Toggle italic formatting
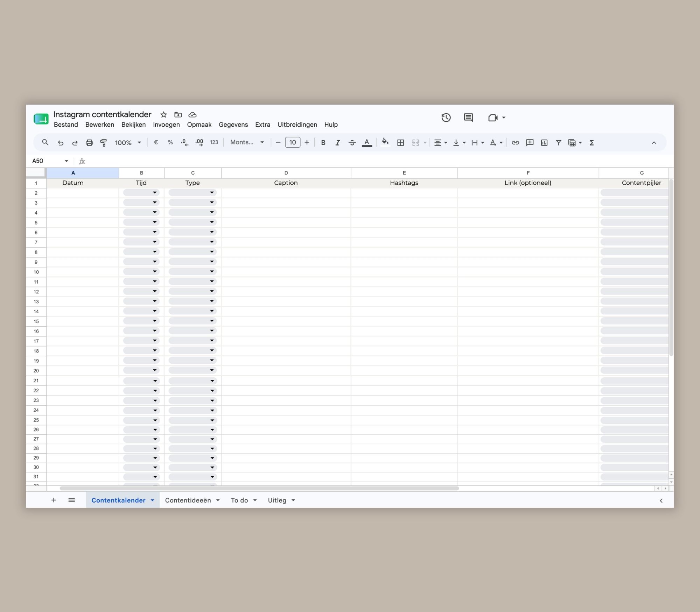Screen dimensions: 700x612 [x=337, y=143]
